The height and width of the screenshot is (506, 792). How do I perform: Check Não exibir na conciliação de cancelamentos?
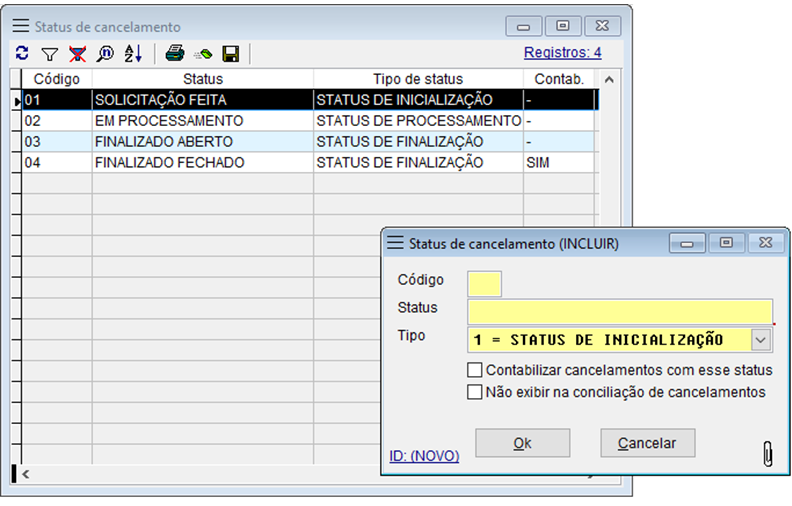click(475, 392)
